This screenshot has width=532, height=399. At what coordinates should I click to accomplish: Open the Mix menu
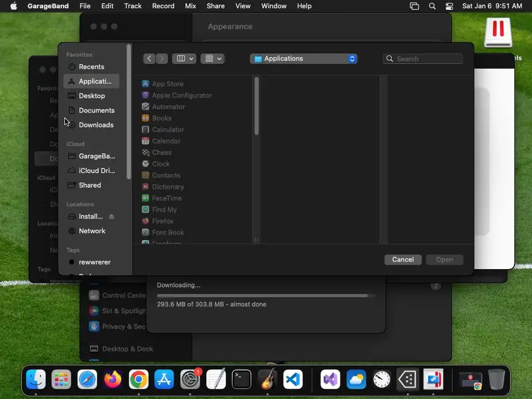[x=190, y=6]
